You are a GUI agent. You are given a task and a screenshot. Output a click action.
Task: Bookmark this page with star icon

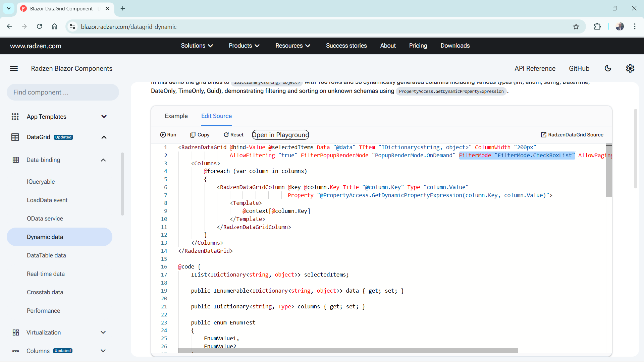(x=576, y=27)
